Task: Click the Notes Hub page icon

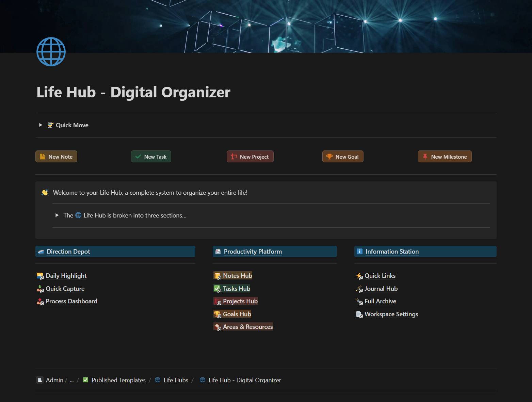Action: (x=217, y=276)
